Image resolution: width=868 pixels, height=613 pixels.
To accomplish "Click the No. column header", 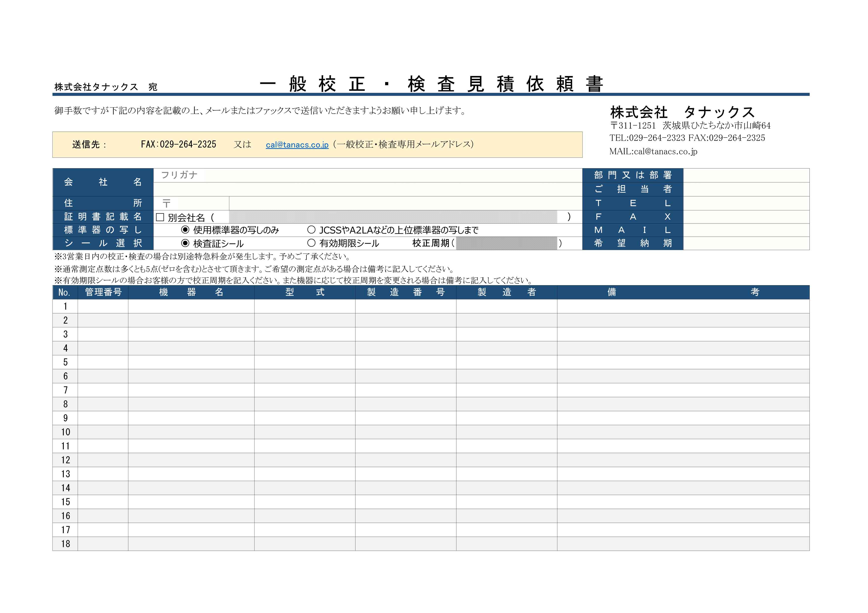I will click(x=65, y=292).
